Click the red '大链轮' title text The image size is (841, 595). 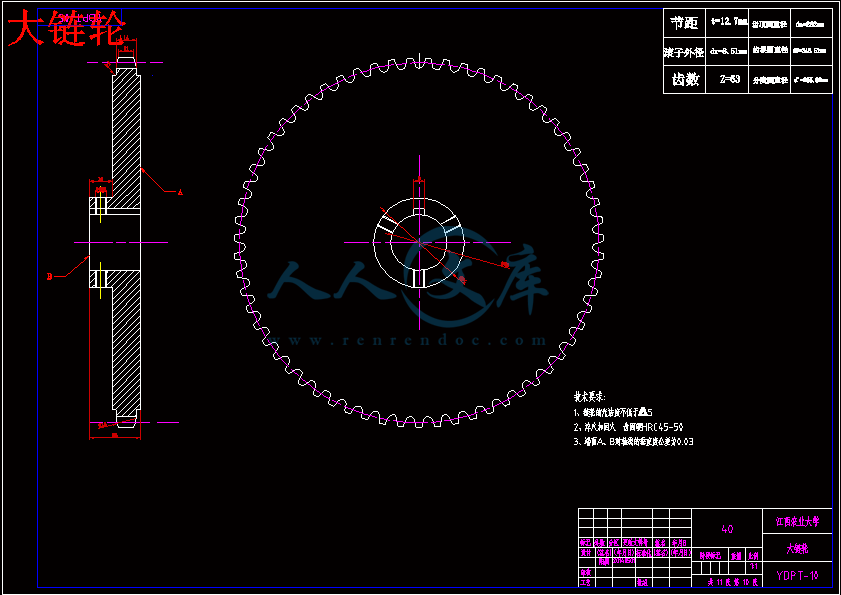coord(66,28)
